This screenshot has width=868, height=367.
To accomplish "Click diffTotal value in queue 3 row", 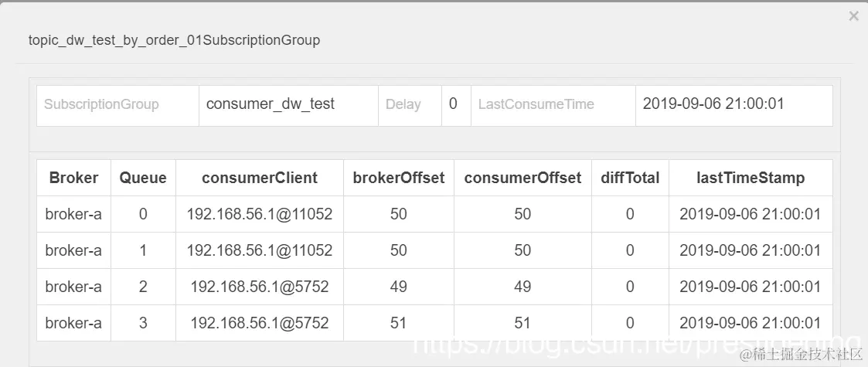I will point(630,323).
